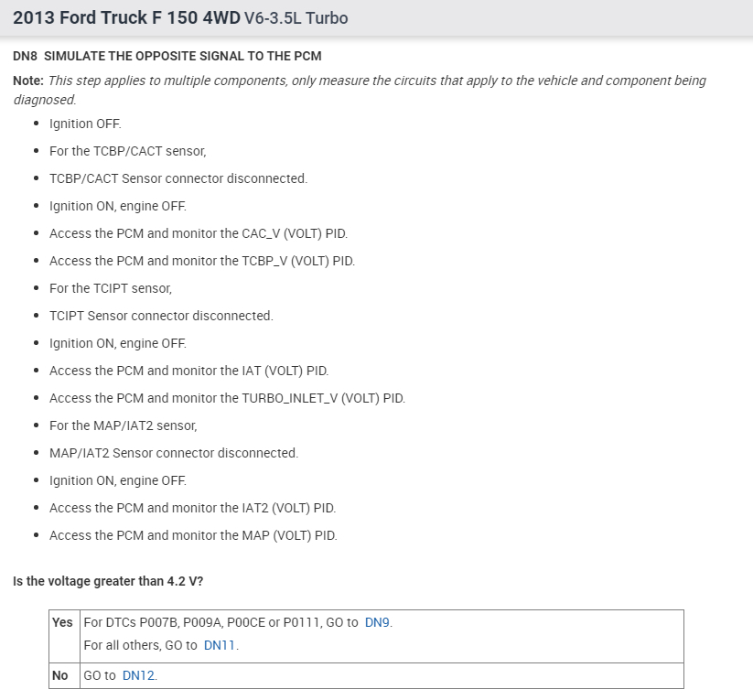Click the 'Ignition OFF.' bullet item
This screenshot has height=700, width=753.
85,124
